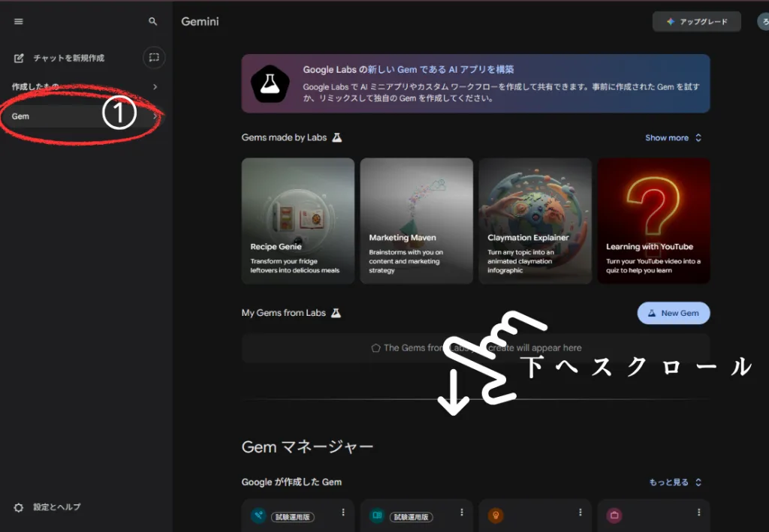769x532 pixels.
Task: Click the teal book Gem icon
Action: [377, 515]
